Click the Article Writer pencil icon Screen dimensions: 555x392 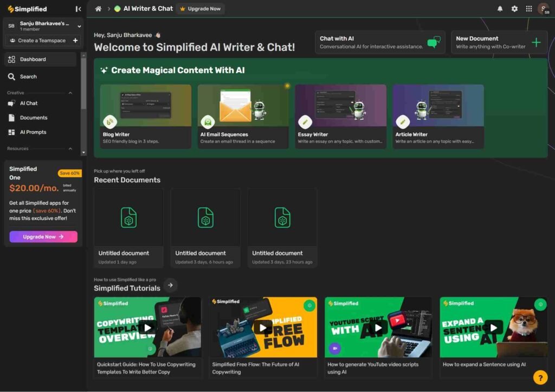403,122
